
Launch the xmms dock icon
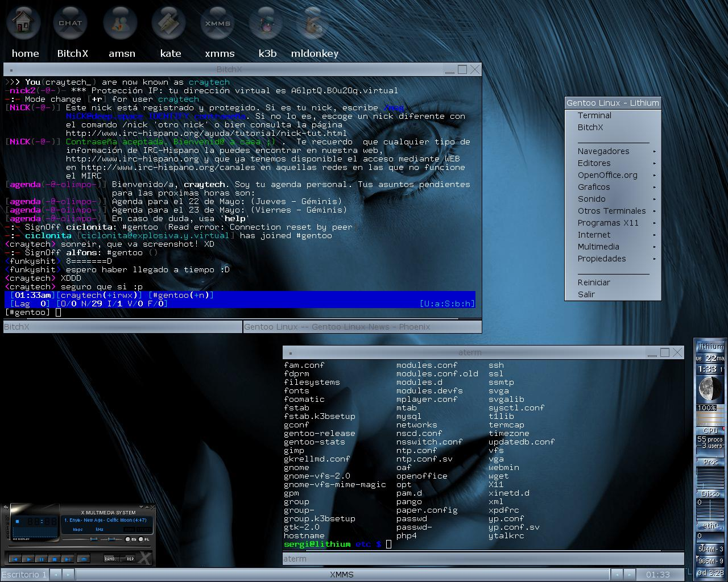(x=218, y=23)
